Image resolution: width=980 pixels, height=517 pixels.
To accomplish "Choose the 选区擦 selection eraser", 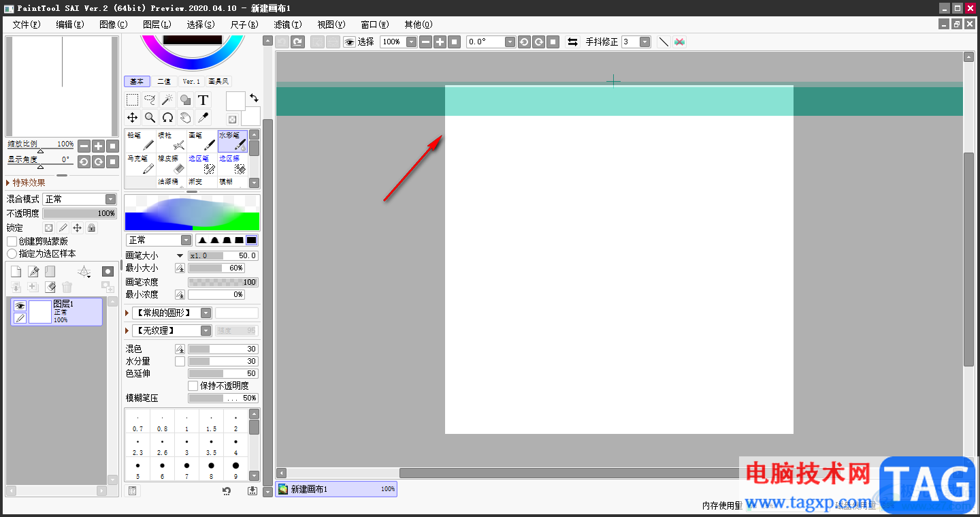I will [x=233, y=164].
